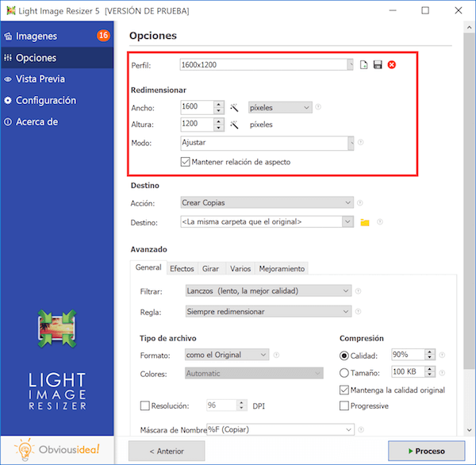Click vertical scrollbar down arrow
This screenshot has width=476, height=465.
click(469, 430)
